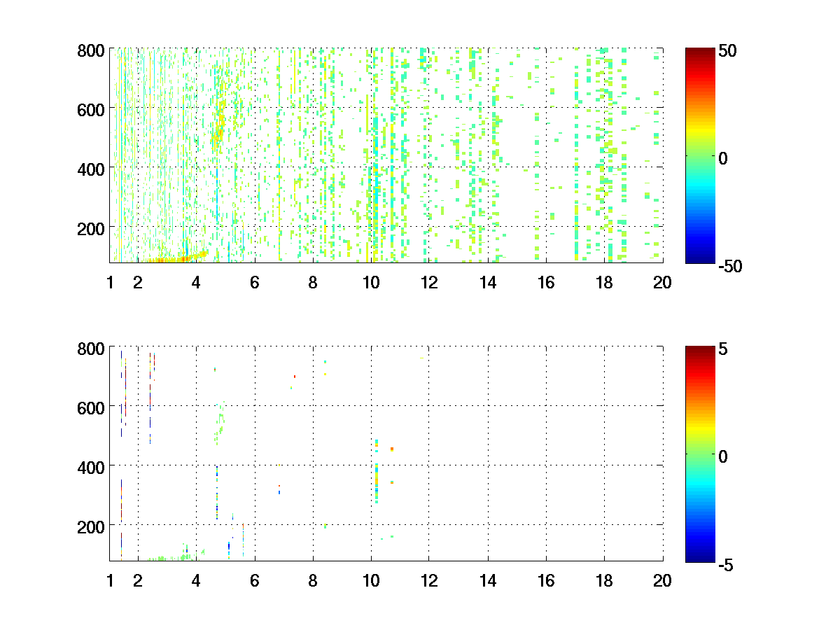Image resolution: width=840 pixels, height=630 pixels.
Task: Click y-axis tick label '200' on the bottom plot
Action: (x=91, y=525)
